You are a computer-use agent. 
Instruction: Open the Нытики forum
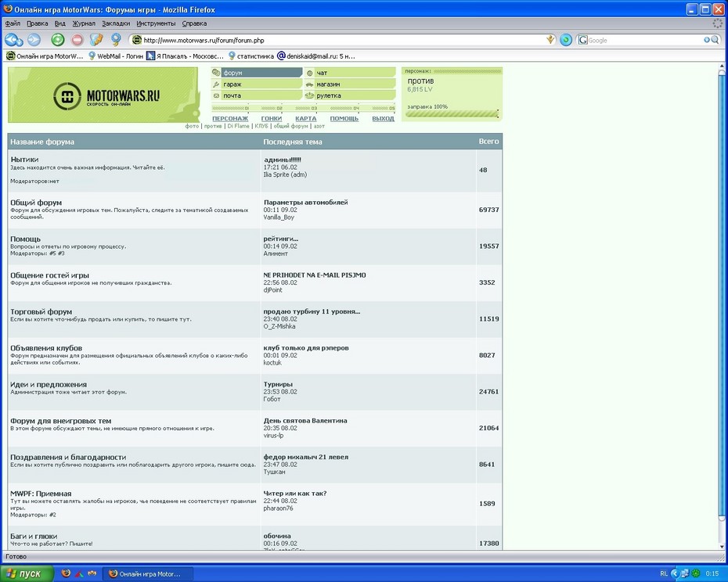(x=24, y=160)
